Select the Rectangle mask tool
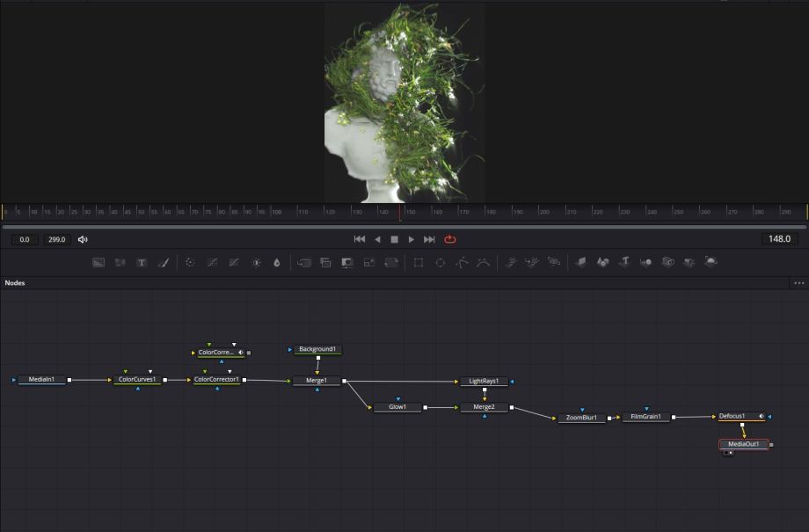809x532 pixels. coord(419,262)
